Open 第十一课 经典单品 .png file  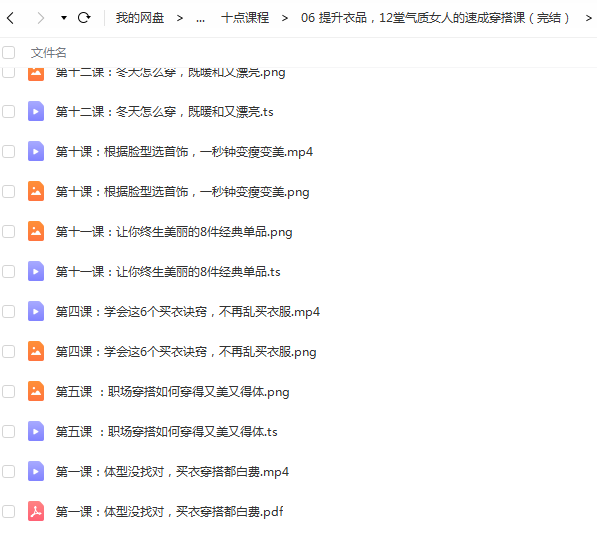tap(174, 232)
